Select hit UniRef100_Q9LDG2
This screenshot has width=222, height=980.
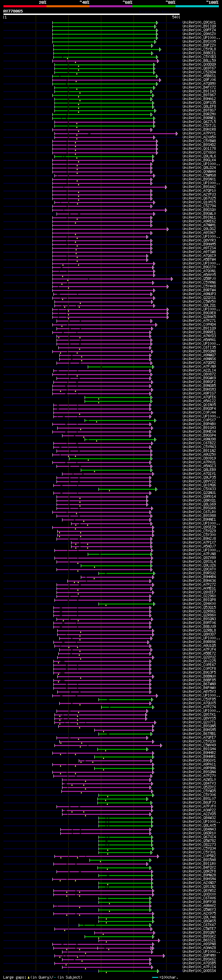pos(199,229)
